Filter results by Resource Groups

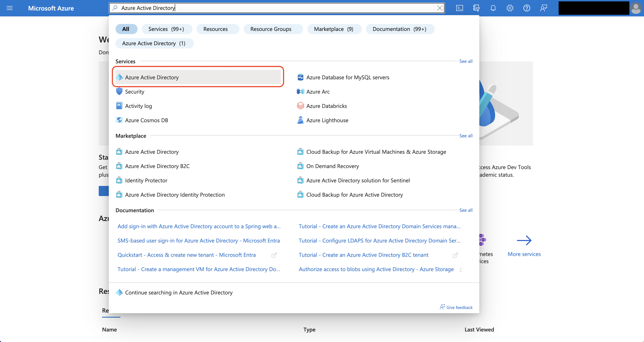tap(273, 29)
